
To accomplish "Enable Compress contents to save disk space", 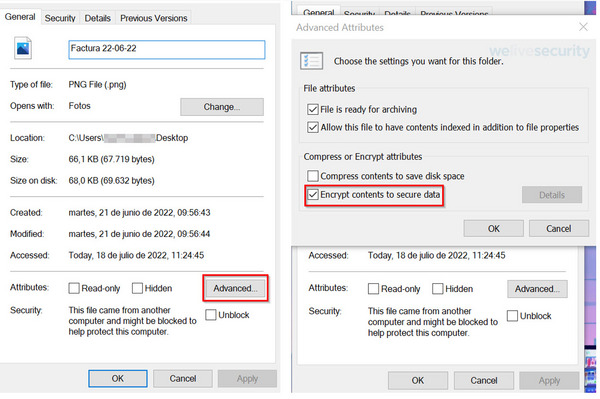I will 313,176.
